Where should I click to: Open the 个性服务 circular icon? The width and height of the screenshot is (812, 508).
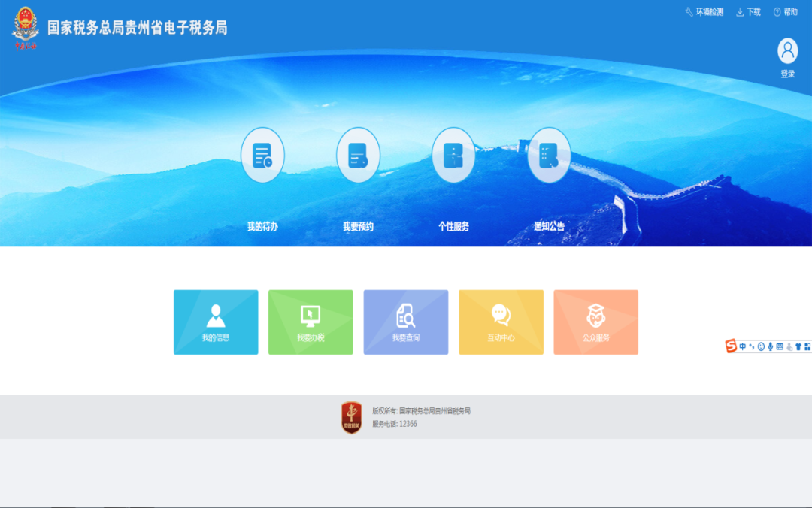tap(453, 156)
